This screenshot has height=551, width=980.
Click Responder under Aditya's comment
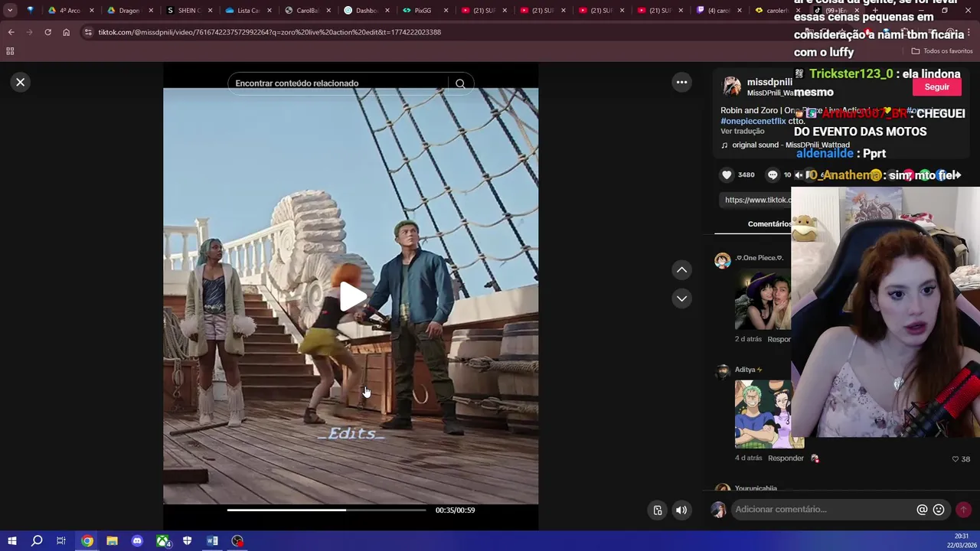(786, 458)
